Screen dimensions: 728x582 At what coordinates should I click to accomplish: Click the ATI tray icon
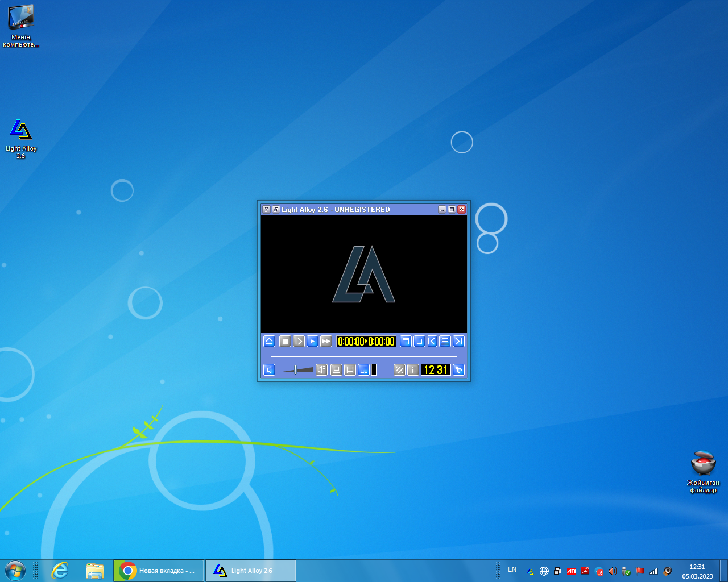(572, 571)
